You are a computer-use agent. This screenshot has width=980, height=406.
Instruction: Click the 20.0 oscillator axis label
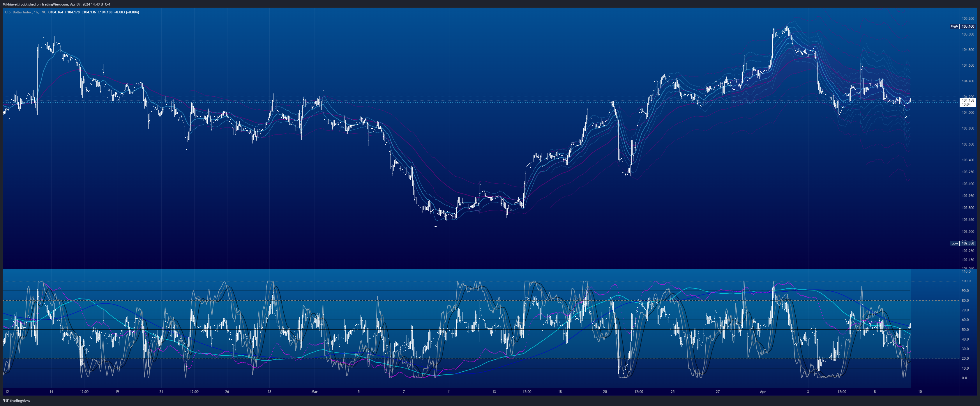(965, 359)
